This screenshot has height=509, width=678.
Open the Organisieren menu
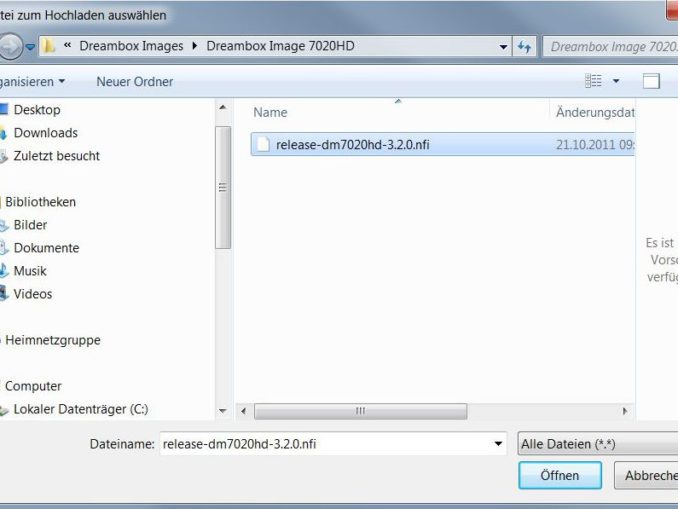pyautogui.click(x=32, y=82)
